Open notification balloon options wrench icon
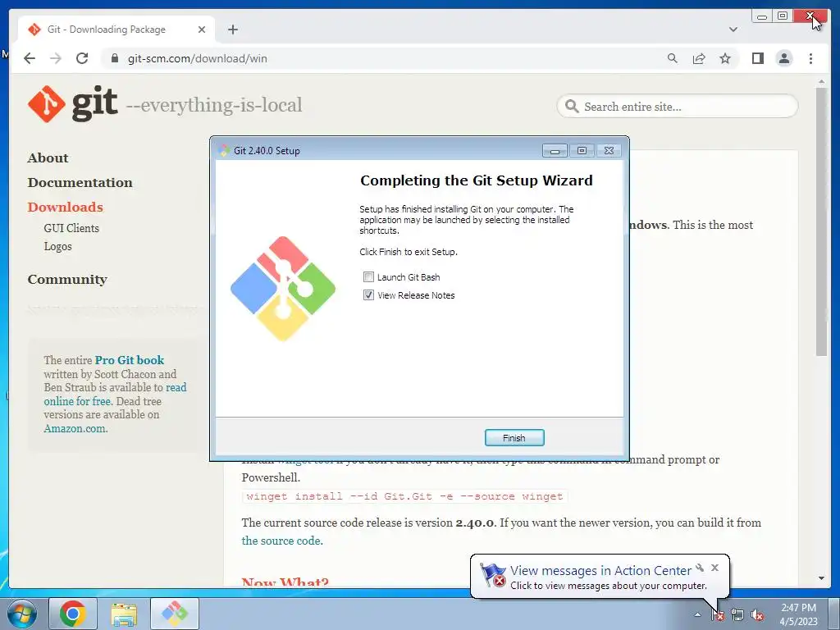This screenshot has width=840, height=630. [x=700, y=568]
